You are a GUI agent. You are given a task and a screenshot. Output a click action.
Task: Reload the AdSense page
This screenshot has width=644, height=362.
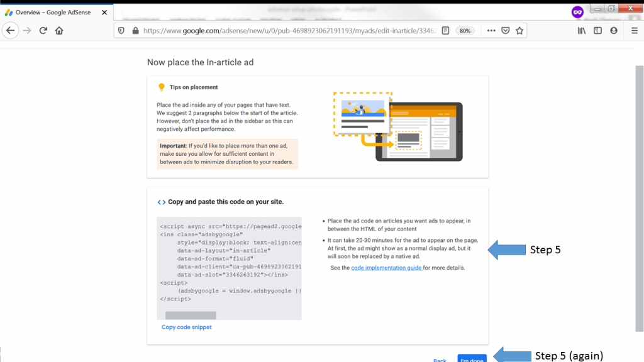point(43,30)
